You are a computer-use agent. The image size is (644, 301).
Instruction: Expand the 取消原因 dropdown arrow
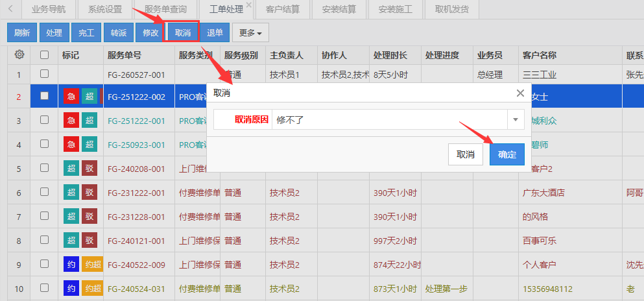[x=516, y=119]
